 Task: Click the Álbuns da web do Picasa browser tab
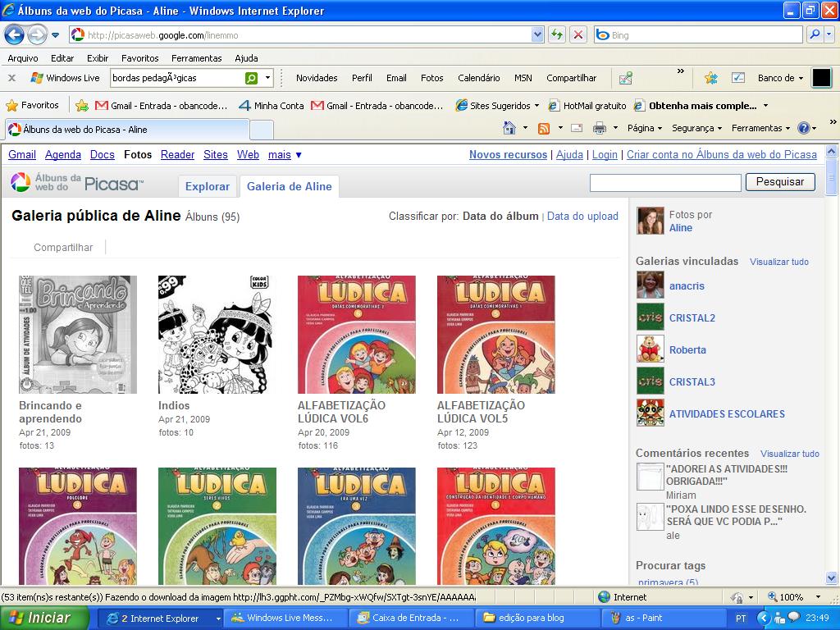pos(127,130)
